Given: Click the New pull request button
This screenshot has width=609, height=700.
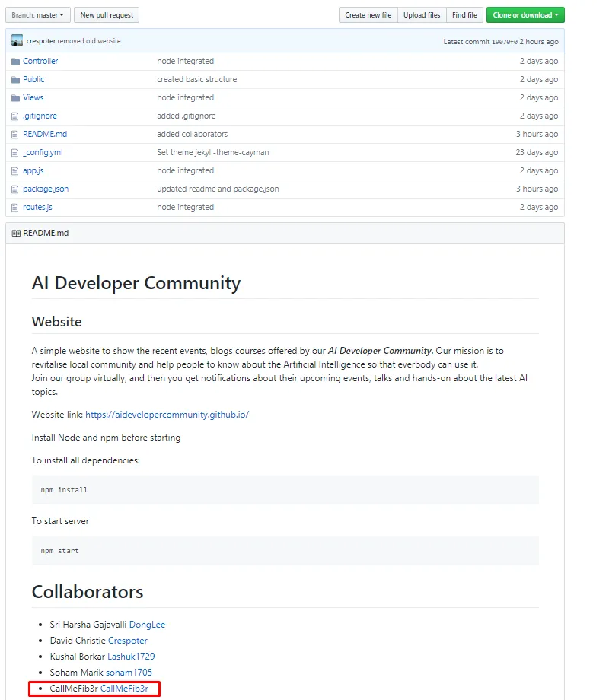Looking at the screenshot, I should (x=107, y=14).
